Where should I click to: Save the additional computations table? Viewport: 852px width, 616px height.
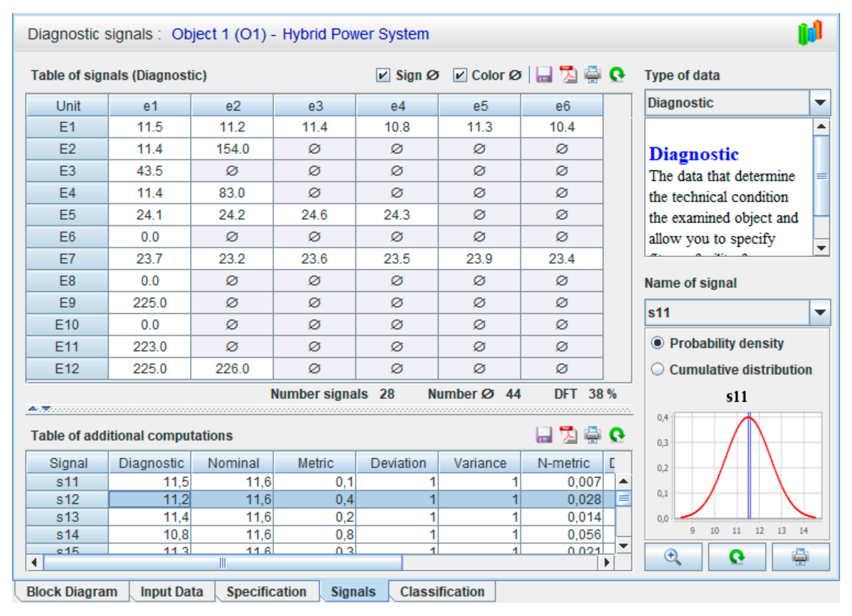click(x=543, y=435)
